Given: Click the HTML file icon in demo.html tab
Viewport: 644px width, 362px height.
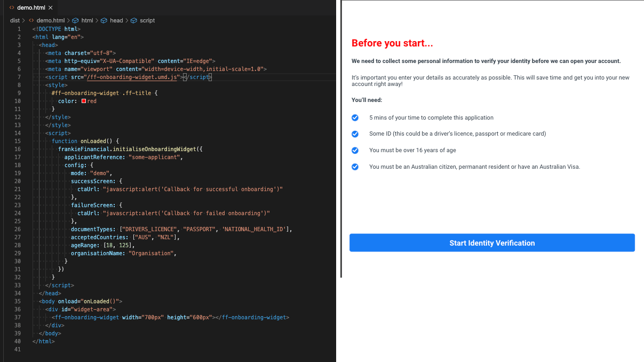Looking at the screenshot, I should tap(12, 8).
